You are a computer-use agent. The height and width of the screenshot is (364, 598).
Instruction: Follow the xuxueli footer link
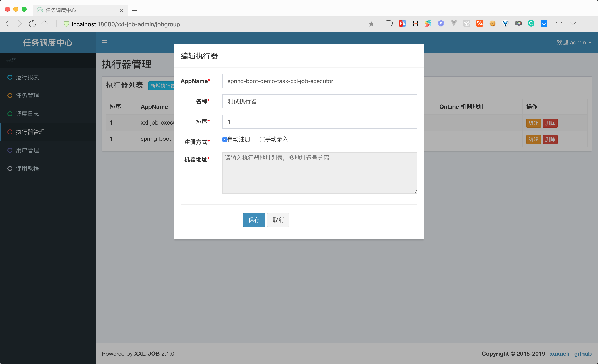pos(559,354)
